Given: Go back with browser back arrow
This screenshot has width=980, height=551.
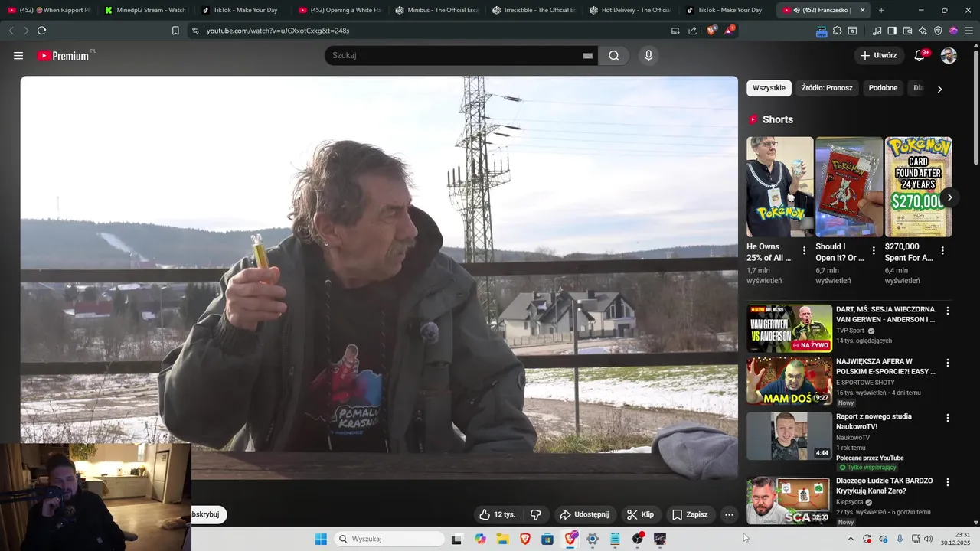Looking at the screenshot, I should [11, 31].
